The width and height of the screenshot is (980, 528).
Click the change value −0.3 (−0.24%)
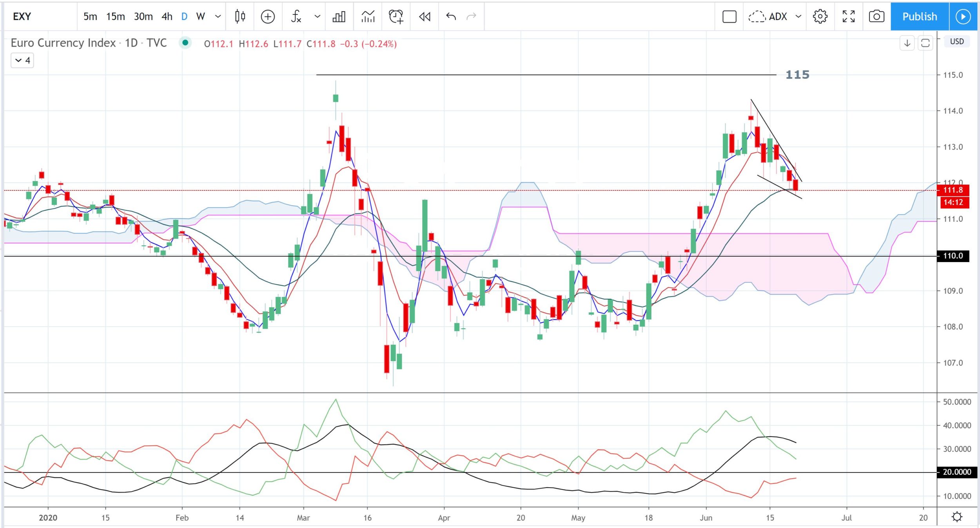[x=368, y=44]
